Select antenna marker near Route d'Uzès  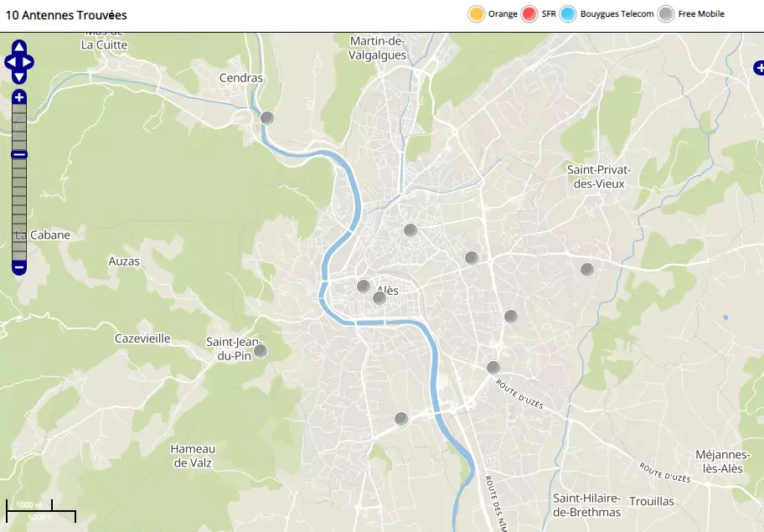pyautogui.click(x=493, y=367)
